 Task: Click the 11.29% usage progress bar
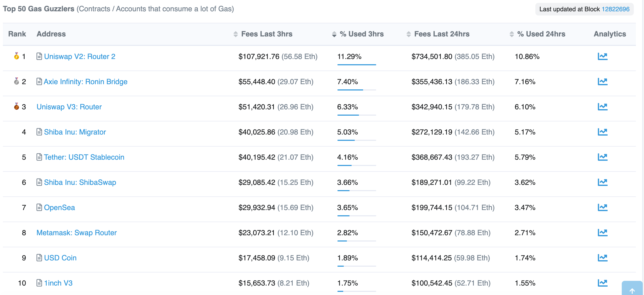pos(357,65)
